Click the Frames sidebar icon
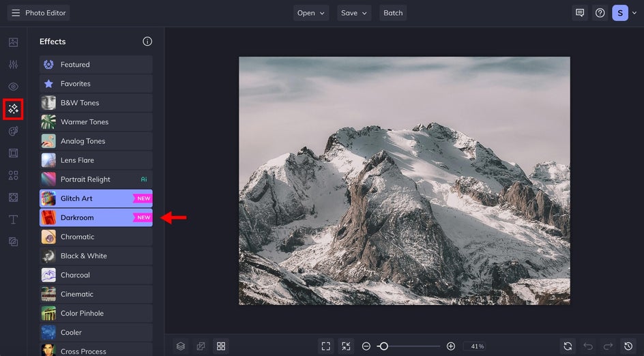This screenshot has width=644, height=356. pos(13,153)
